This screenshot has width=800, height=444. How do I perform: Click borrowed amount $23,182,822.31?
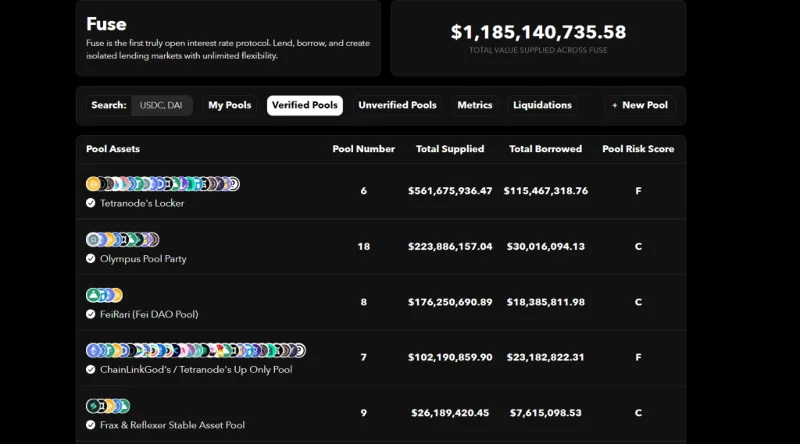(x=545, y=357)
